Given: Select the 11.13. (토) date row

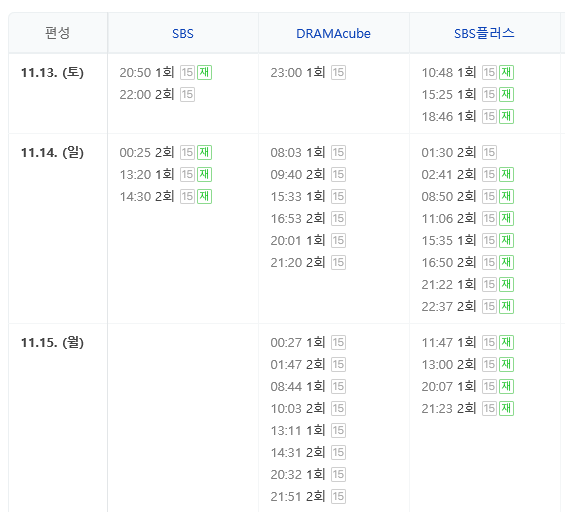Looking at the screenshot, I should (x=52, y=72).
